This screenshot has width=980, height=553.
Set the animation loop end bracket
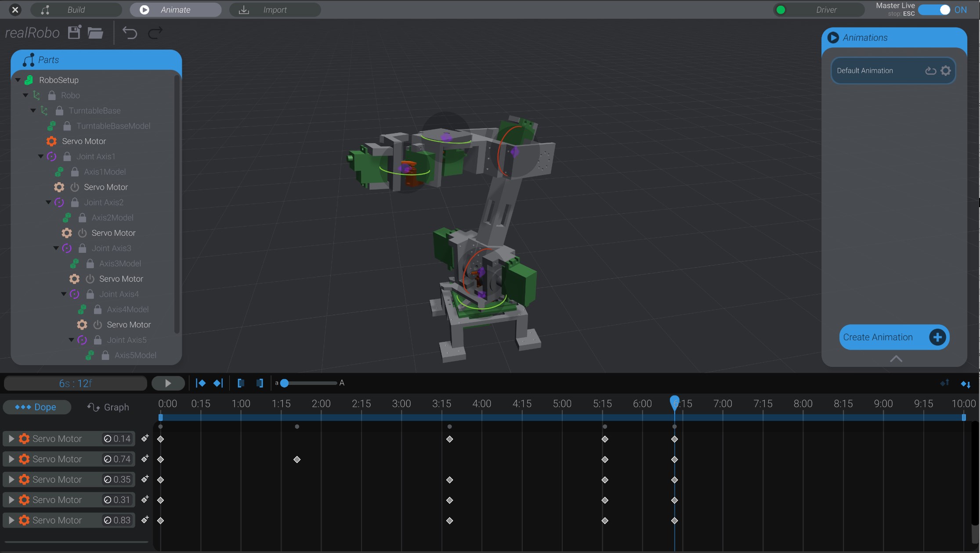tap(259, 383)
